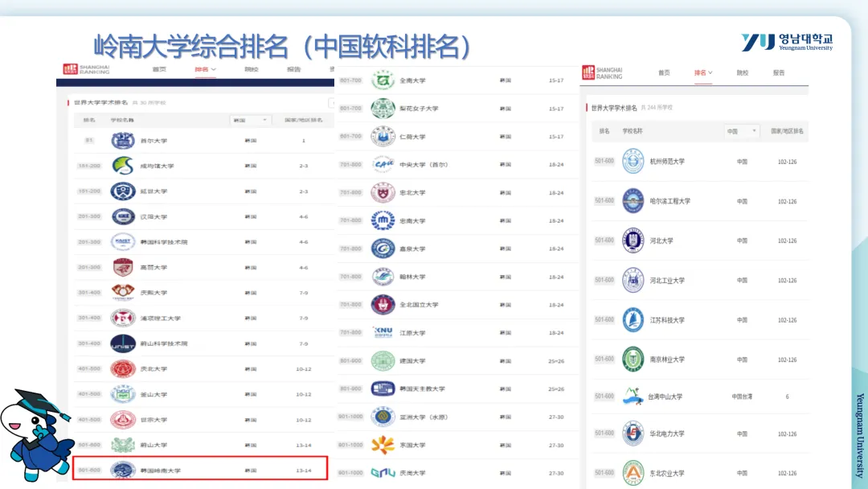Click the 成均馆大学 green leaf logo
The height and width of the screenshot is (489, 868).
tap(123, 166)
